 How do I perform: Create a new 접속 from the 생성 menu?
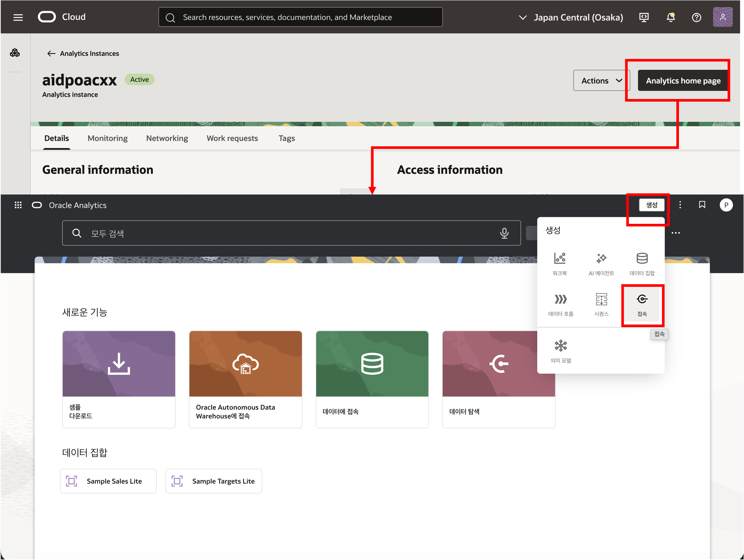[x=642, y=305]
